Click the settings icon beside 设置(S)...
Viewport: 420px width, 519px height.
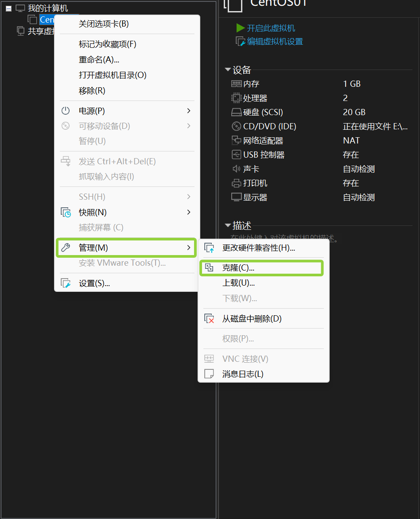click(x=66, y=283)
